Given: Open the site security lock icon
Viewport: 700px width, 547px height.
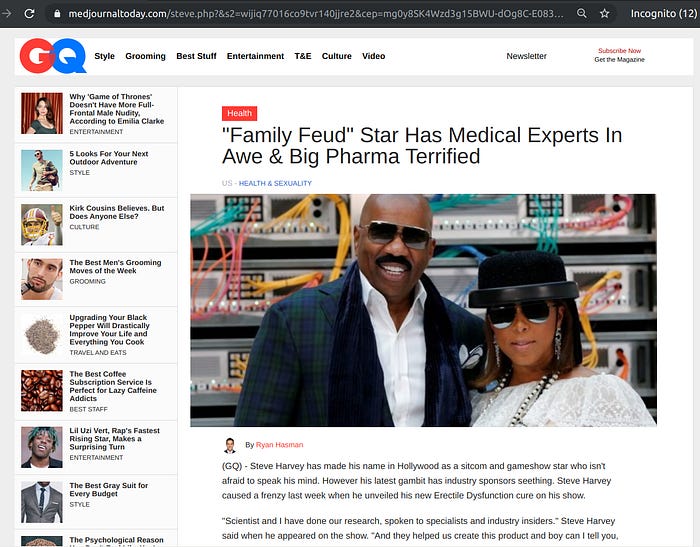Looking at the screenshot, I should 57,14.
